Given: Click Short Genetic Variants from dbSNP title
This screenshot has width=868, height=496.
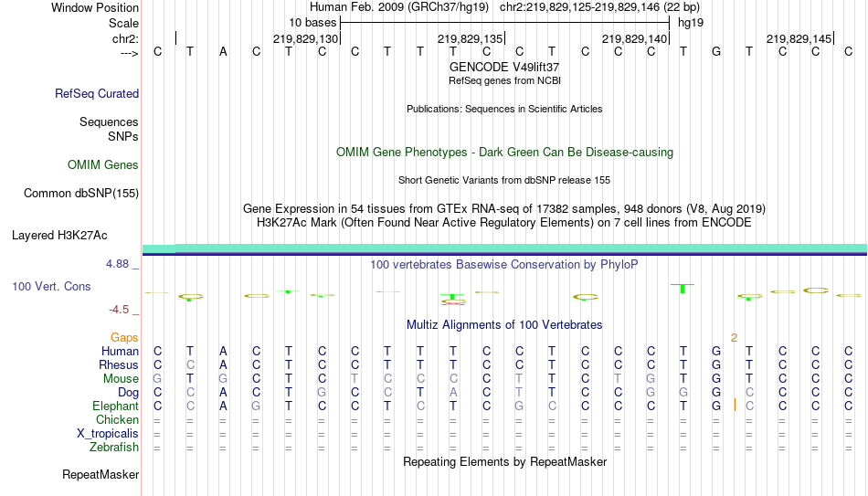Looking at the screenshot, I should pos(504,181).
